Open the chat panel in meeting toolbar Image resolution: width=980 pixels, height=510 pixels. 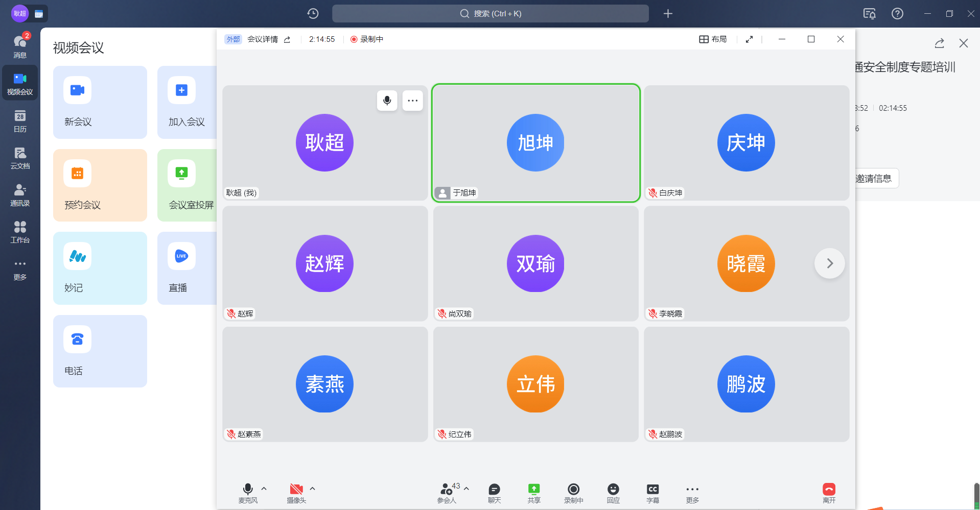click(x=494, y=493)
